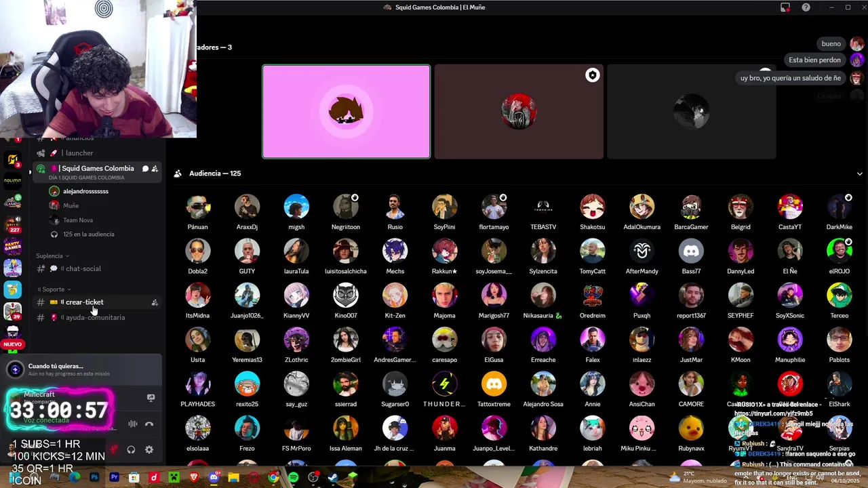868x488 pixels.
Task: Open audience member Rubynavx's duck avatar
Action: (x=691, y=428)
